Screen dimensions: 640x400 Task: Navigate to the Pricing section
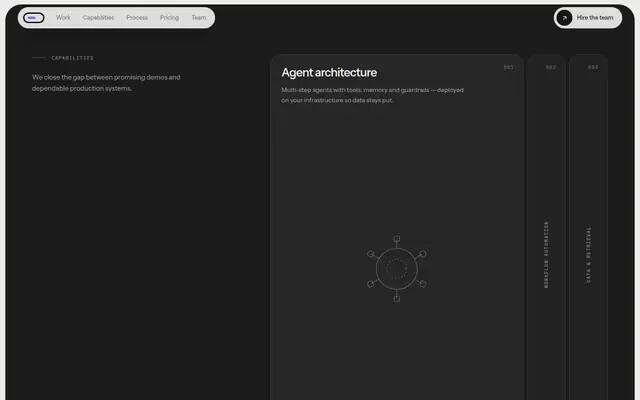(x=169, y=18)
